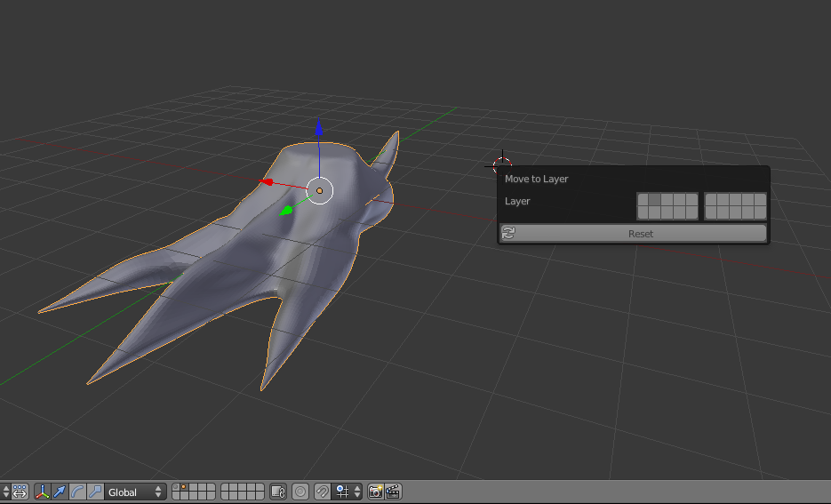Show layer 2 with orange dot in toolbar
Viewport: 831px width, 504px height.
[184, 488]
